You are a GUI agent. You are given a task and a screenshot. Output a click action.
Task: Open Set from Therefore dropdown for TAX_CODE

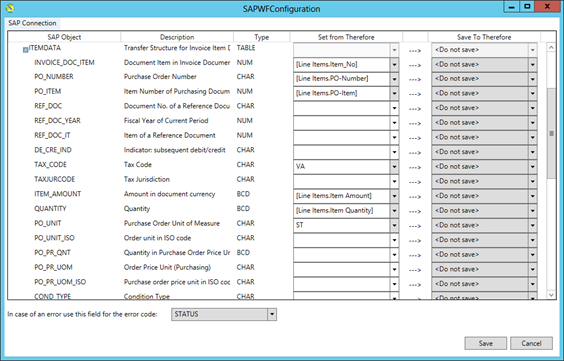coord(394,167)
